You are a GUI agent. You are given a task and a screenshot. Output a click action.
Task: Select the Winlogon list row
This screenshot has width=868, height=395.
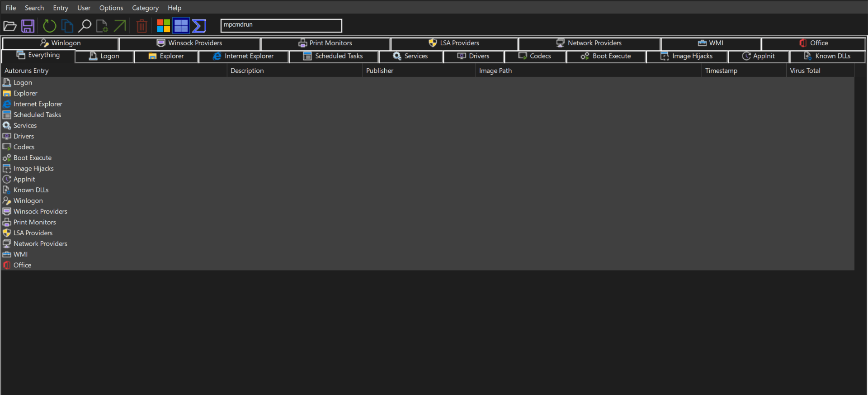point(428,201)
